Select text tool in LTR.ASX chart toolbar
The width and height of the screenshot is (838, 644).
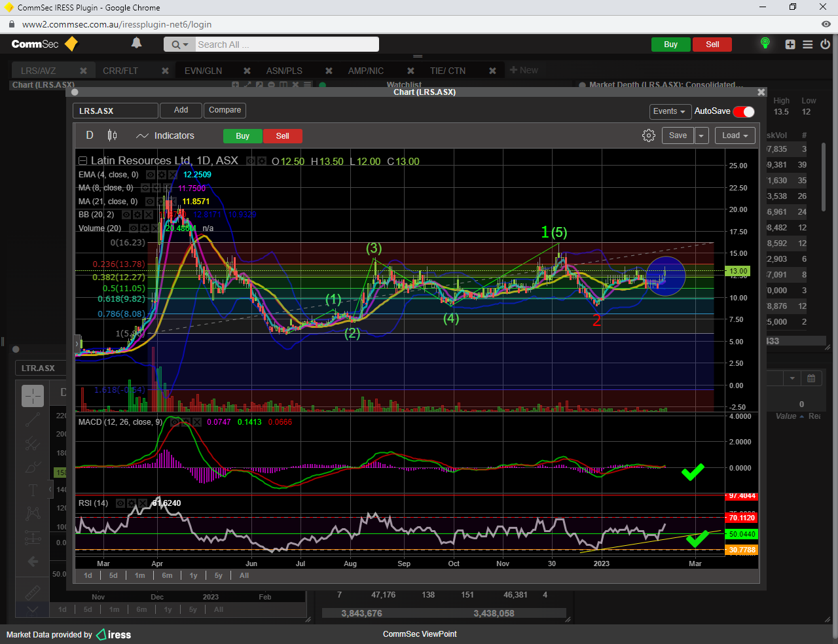pyautogui.click(x=33, y=490)
